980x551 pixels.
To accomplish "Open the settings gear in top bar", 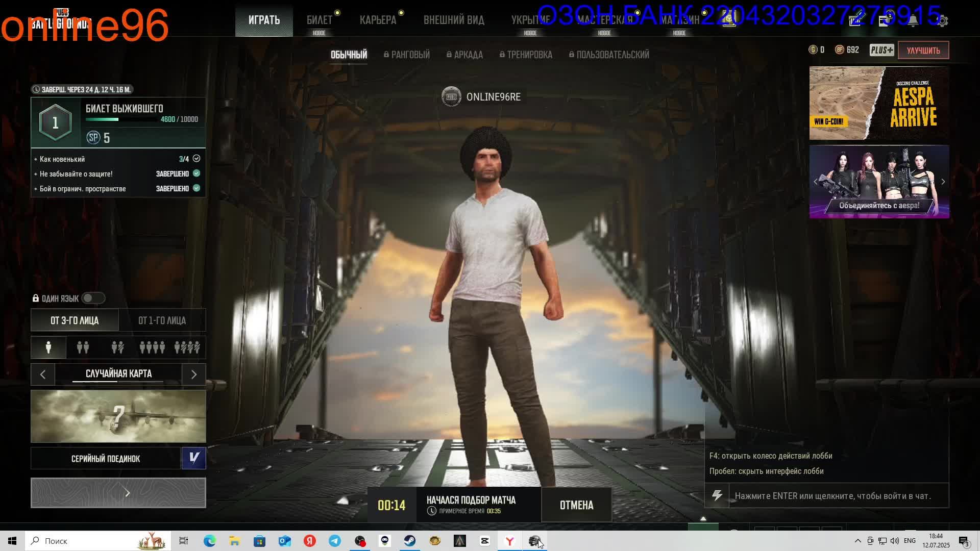I will click(x=942, y=21).
